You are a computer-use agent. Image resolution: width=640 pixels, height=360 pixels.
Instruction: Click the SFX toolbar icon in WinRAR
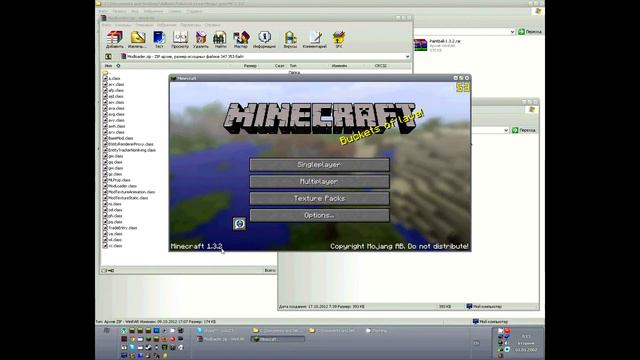[339, 40]
